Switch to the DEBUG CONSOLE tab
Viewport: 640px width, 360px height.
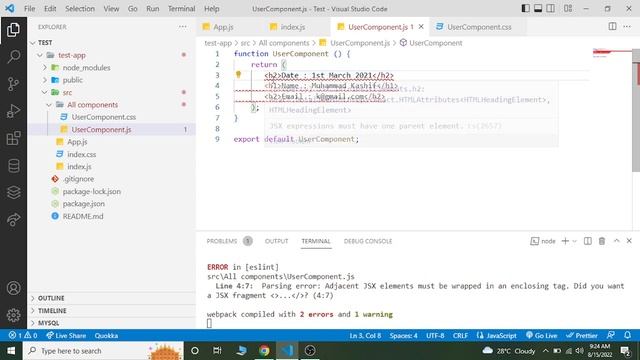(368, 241)
